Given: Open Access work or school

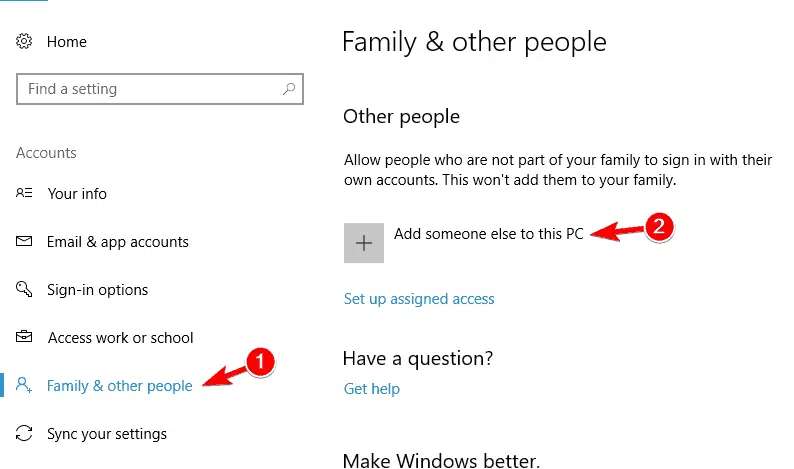Looking at the screenshot, I should coord(121,338).
